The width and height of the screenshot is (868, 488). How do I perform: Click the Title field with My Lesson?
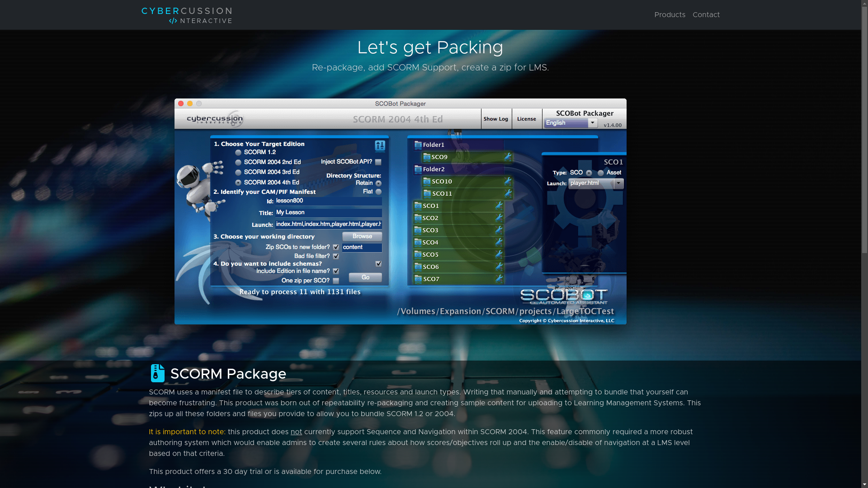pyautogui.click(x=329, y=213)
